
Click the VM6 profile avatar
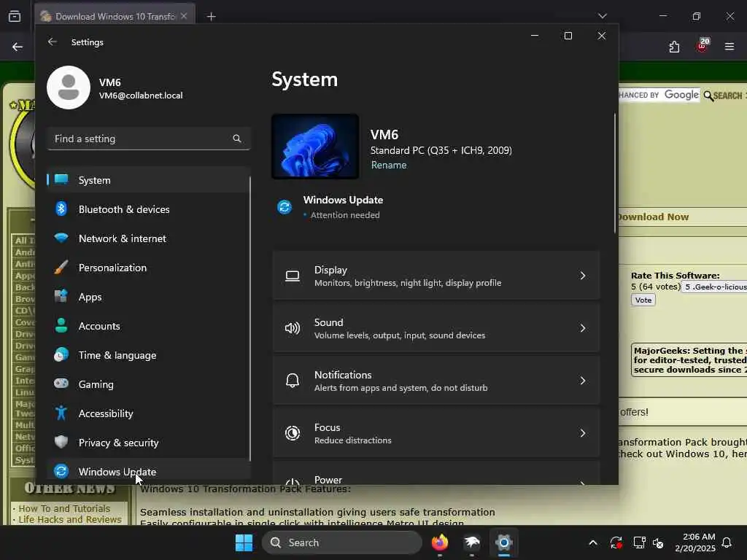click(x=69, y=87)
